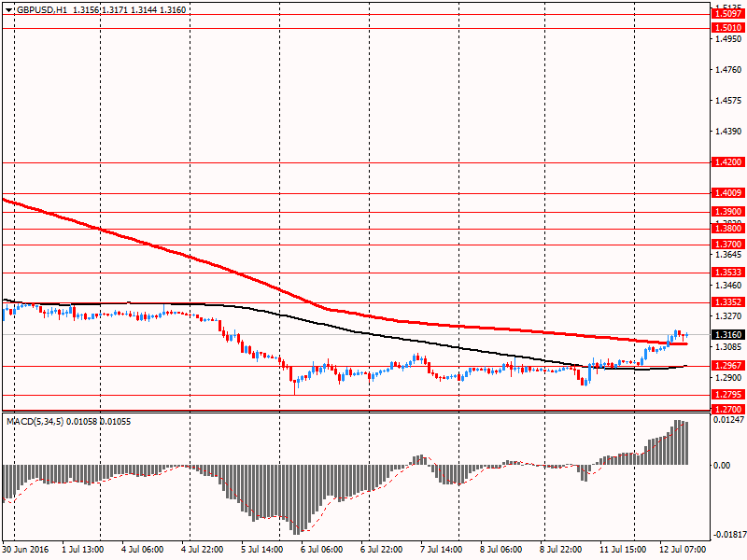Click the MACD scale value 0.01247
The height and width of the screenshot is (560, 747).
(x=729, y=420)
